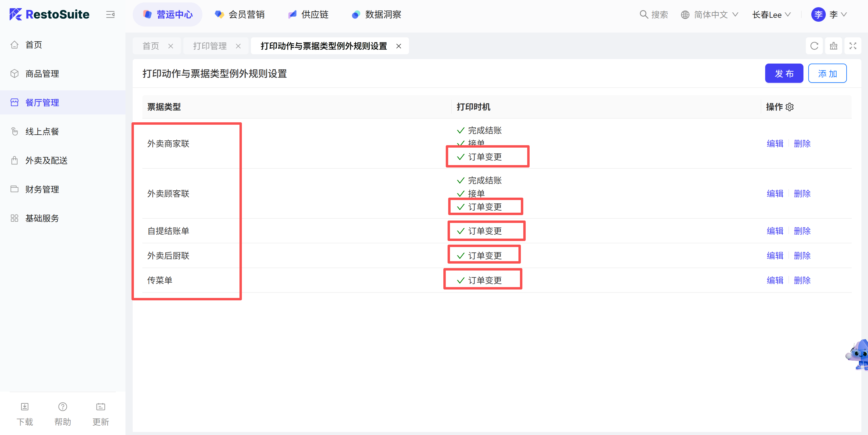The height and width of the screenshot is (435, 868).
Task: Click the 发布 publish button
Action: [784, 74]
